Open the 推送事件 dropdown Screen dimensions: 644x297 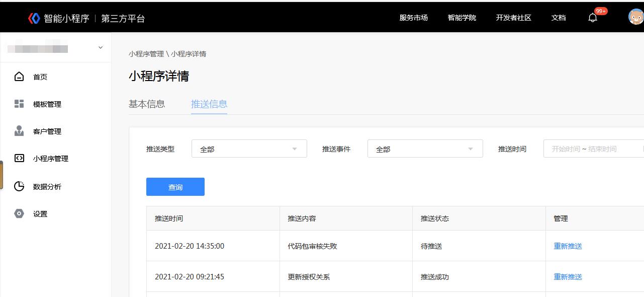point(425,148)
